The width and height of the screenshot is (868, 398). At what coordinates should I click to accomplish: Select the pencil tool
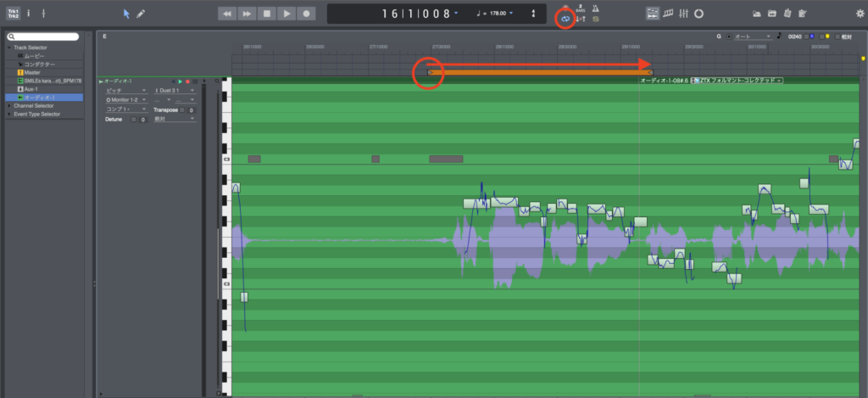coord(141,14)
